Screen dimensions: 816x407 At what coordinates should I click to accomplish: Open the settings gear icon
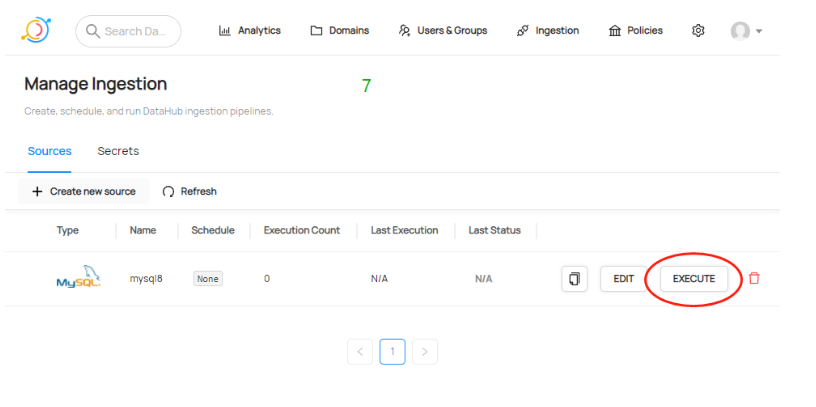[698, 31]
